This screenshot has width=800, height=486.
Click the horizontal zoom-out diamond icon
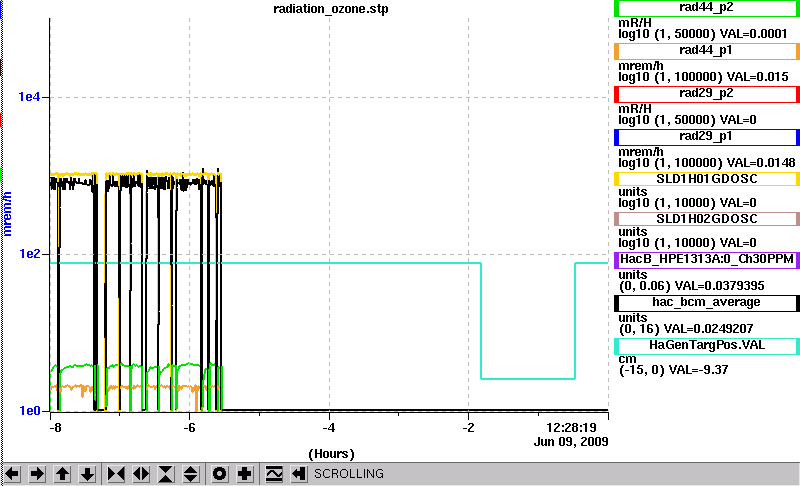141,474
